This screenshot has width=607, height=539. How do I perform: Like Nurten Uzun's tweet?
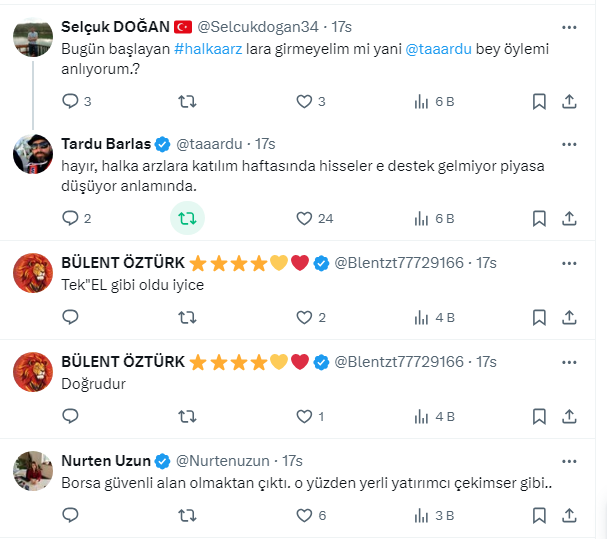point(305,515)
